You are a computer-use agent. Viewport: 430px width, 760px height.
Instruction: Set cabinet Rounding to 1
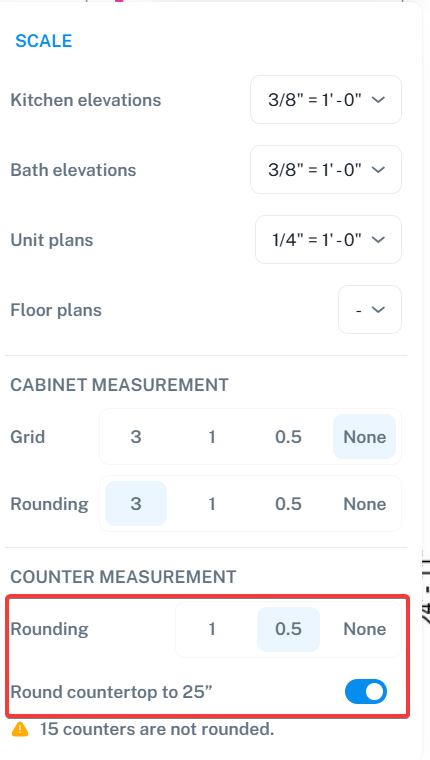[x=212, y=504]
